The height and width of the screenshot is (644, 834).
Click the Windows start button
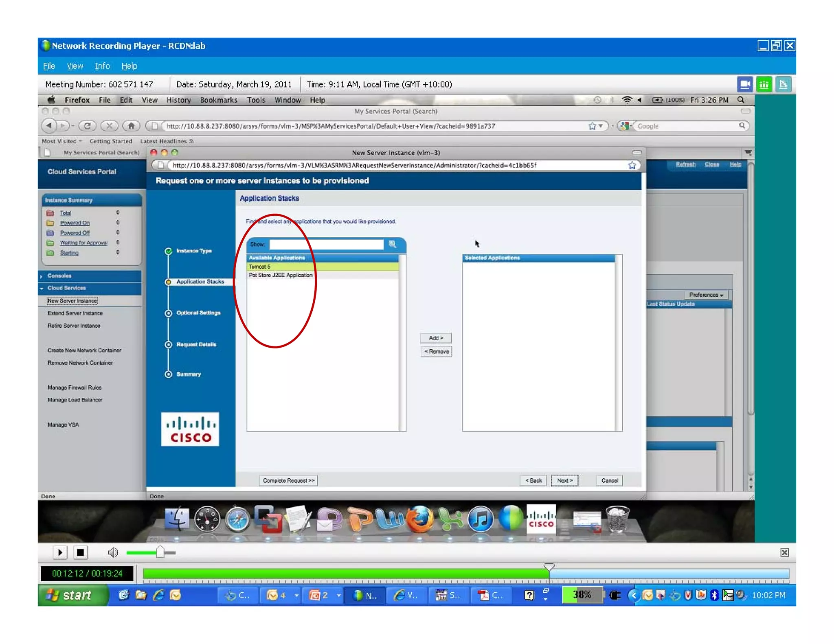point(73,596)
